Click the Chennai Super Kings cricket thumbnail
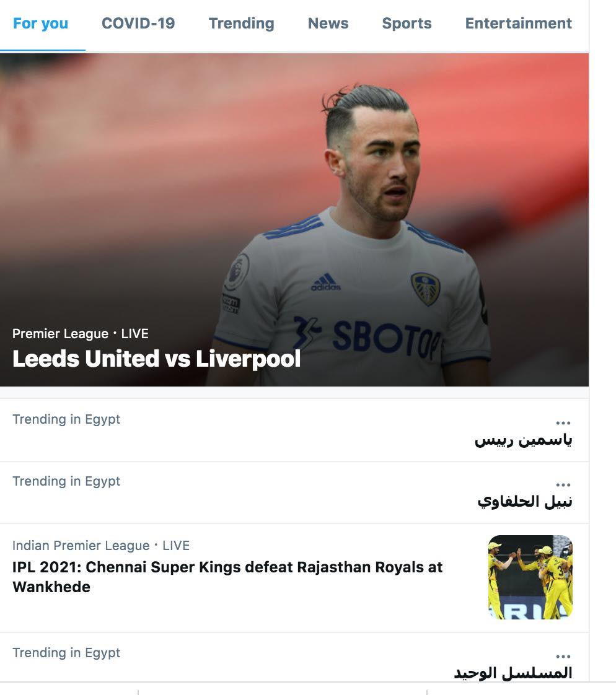 point(530,577)
